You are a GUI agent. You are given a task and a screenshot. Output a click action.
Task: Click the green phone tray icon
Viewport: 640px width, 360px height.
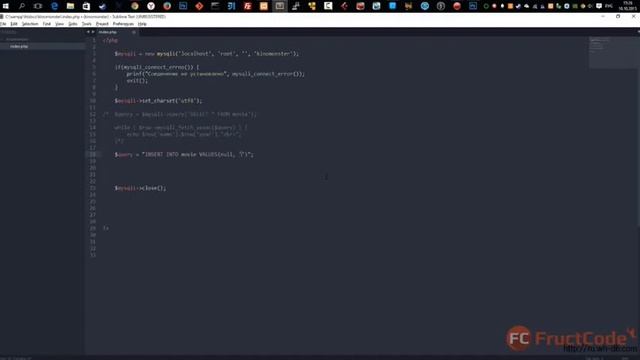(x=558, y=6)
